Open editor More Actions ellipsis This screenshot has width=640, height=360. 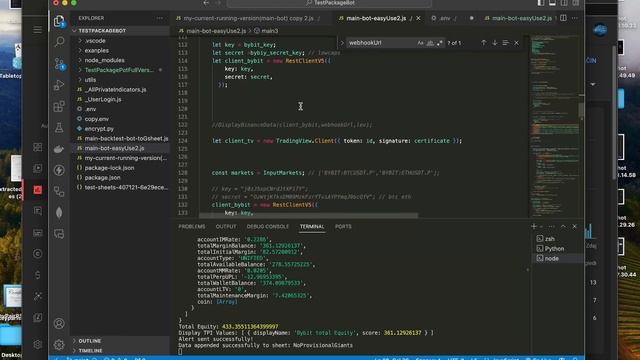575,18
